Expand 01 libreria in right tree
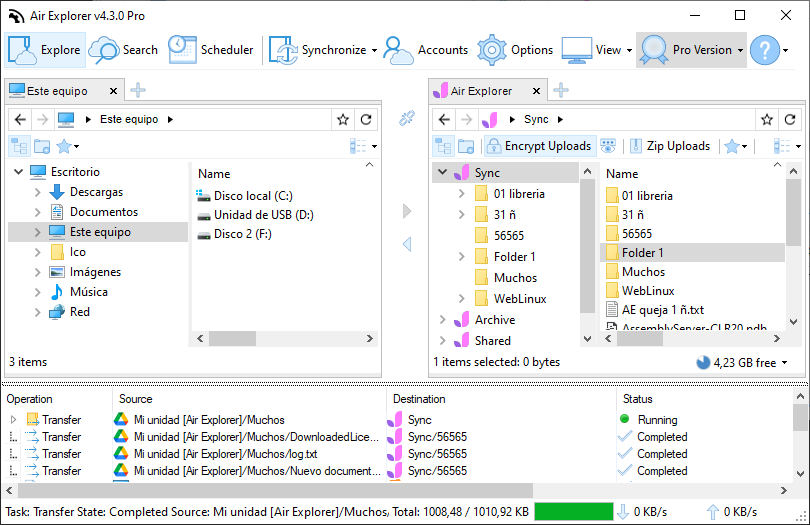Viewport: 810px width, 525px height. point(462,194)
